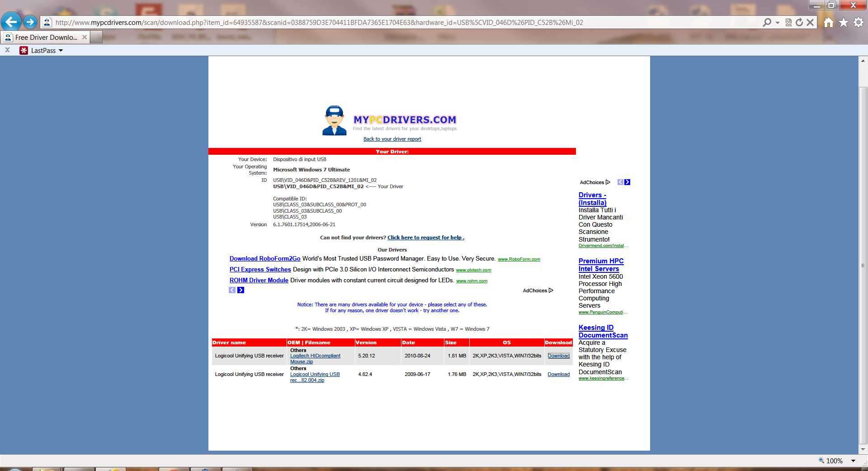The width and height of the screenshot is (868, 471).
Task: Close the LastPass toolbar with X
Action: point(7,50)
